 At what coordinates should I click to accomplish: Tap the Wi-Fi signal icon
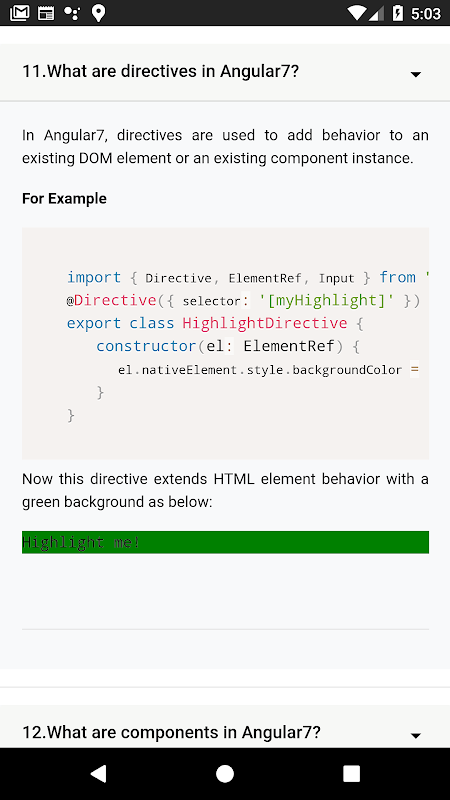point(357,13)
